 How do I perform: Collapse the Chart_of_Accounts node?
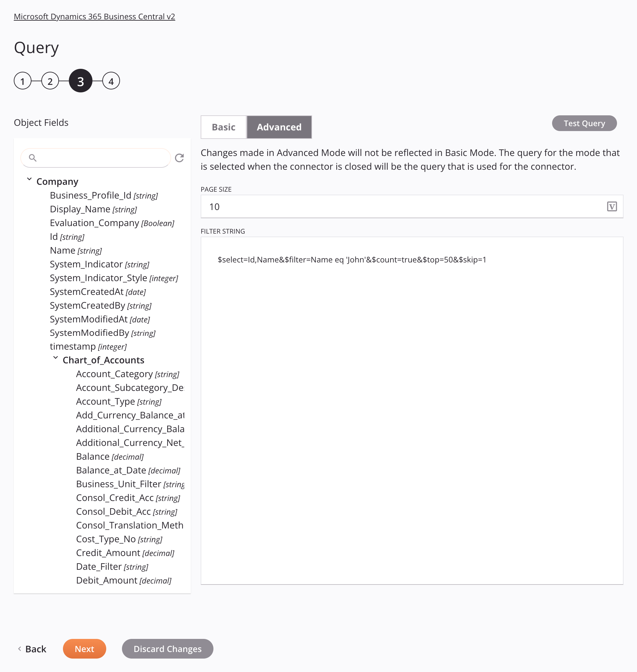(55, 360)
